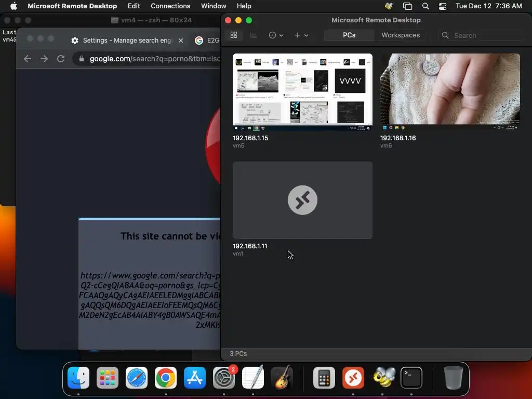Open the Apple menu
This screenshot has width=532, height=399.
point(14,6)
